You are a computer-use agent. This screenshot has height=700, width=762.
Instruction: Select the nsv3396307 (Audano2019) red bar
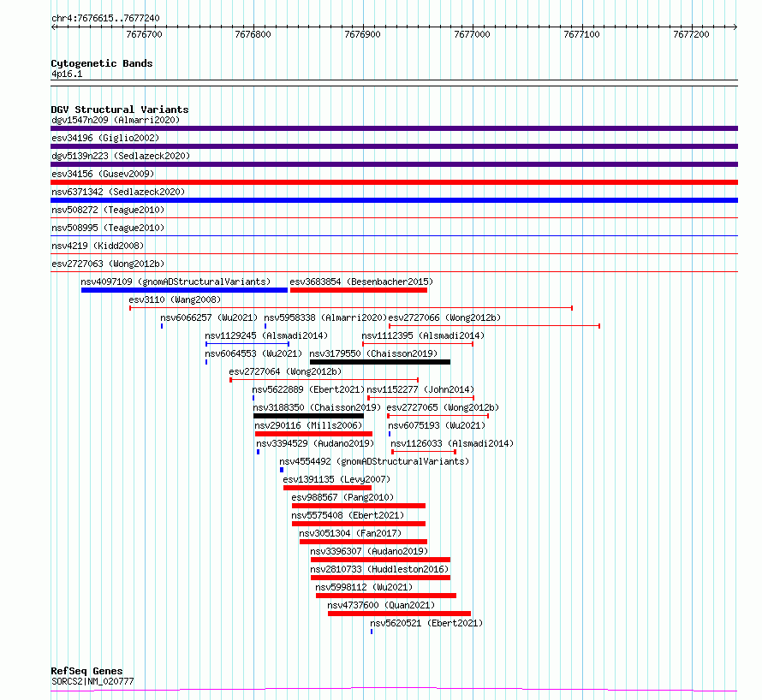pyautogui.click(x=380, y=560)
